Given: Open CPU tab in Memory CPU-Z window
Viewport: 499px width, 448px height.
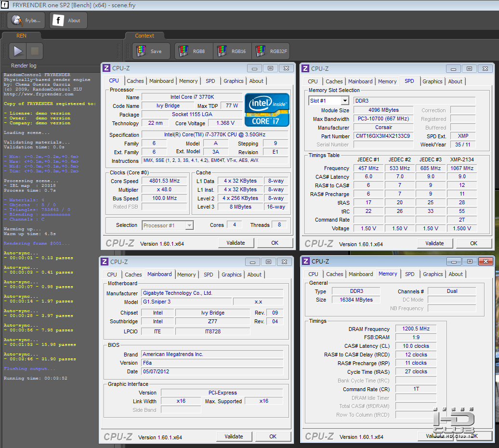Looking at the screenshot, I should point(313,274).
